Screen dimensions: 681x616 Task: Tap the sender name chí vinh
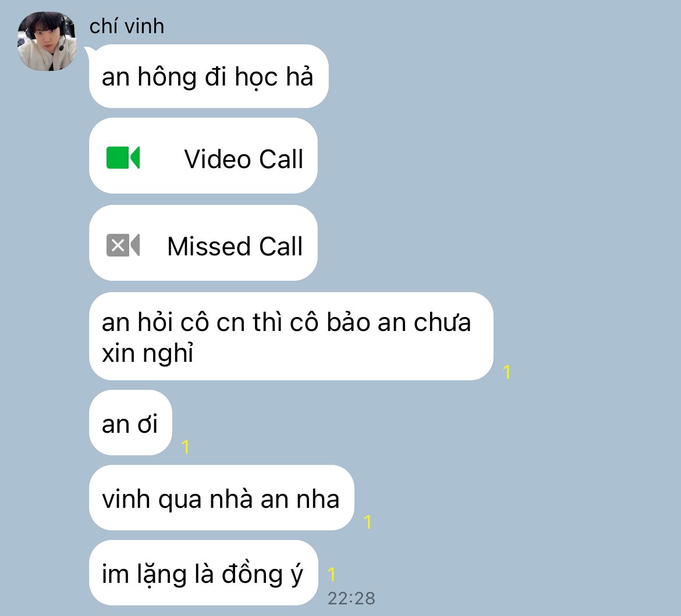127,27
